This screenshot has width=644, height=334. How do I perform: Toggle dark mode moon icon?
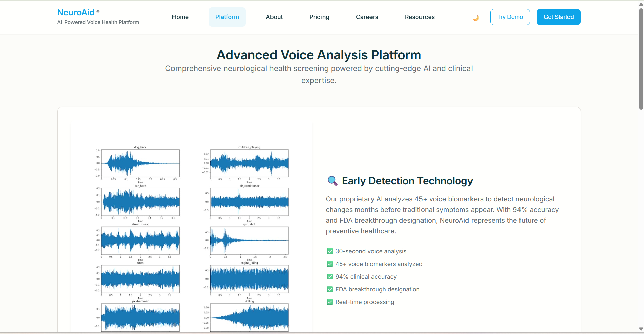[x=476, y=18]
